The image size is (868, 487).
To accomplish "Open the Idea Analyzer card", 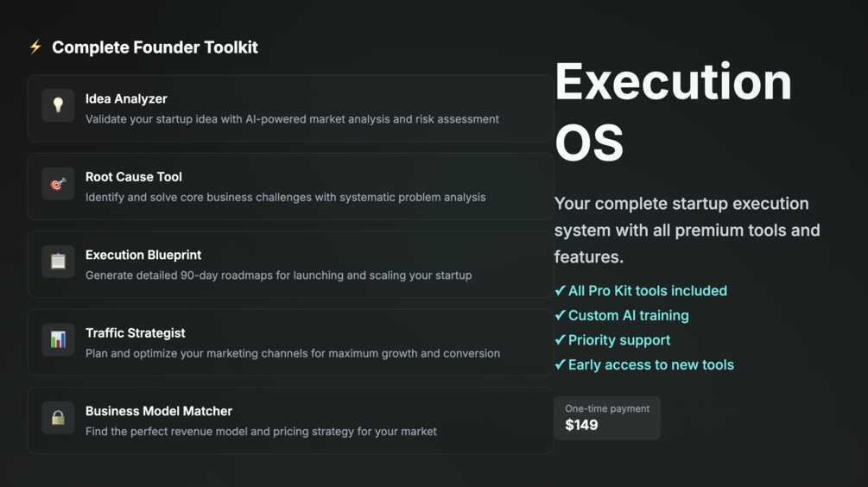I will tap(290, 109).
